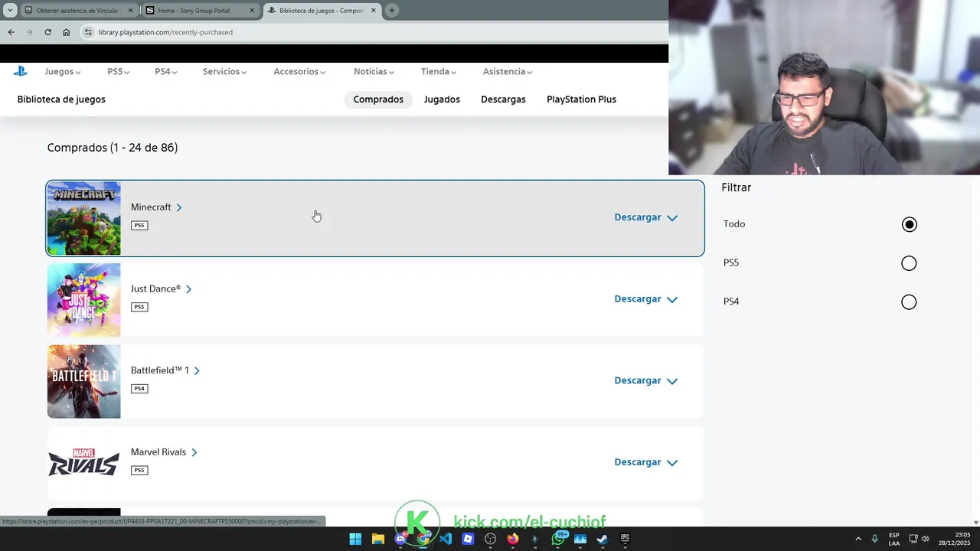
Task: Open the Marvel Rivals product link
Action: [164, 452]
